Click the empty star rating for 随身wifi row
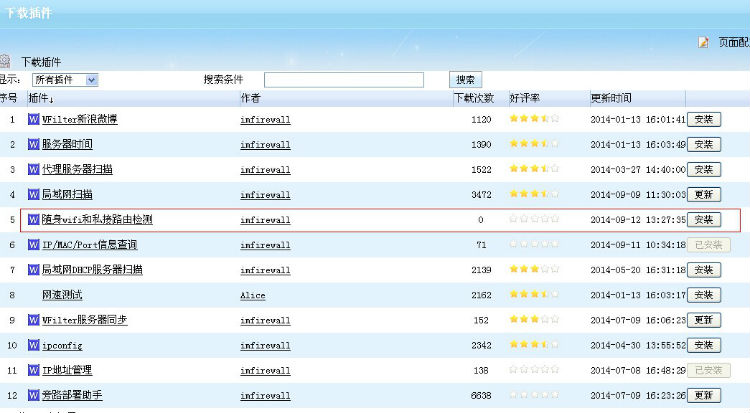 point(533,219)
